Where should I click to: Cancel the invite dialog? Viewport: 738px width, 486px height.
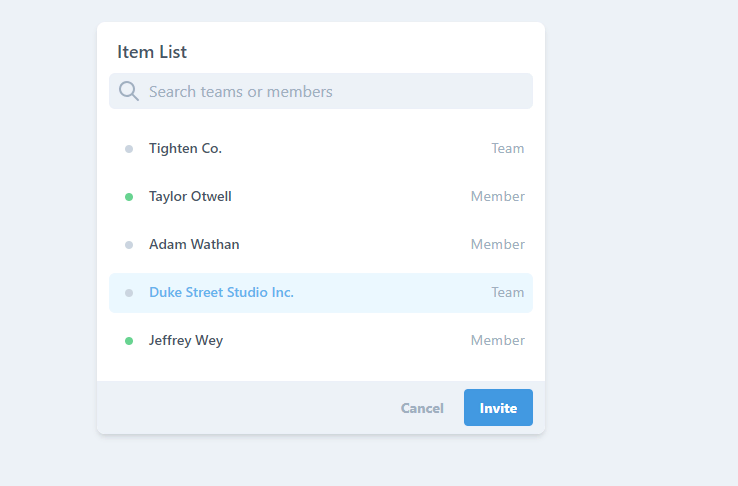click(422, 408)
